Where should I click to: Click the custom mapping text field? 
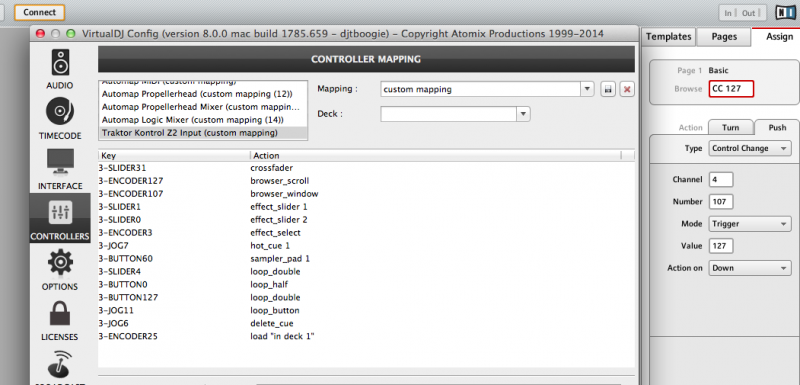(x=481, y=89)
